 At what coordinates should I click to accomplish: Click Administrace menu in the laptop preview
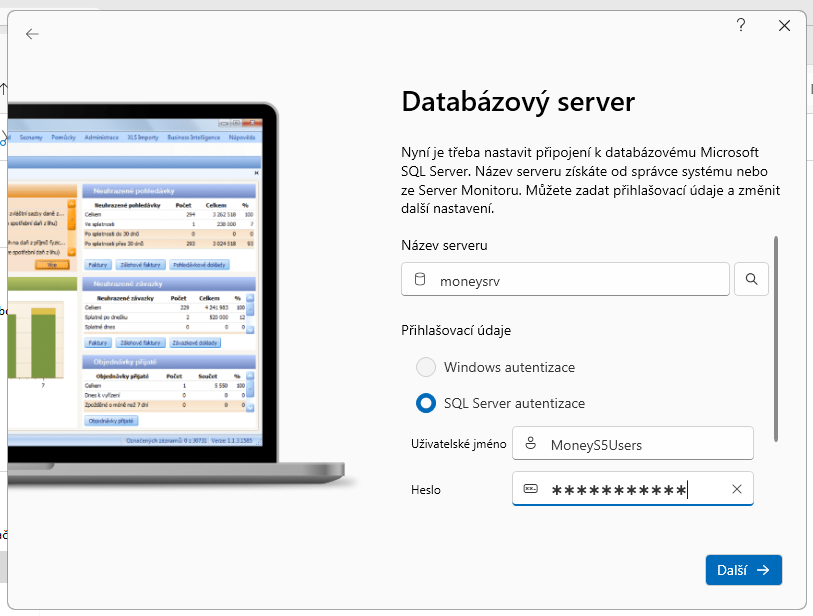point(102,137)
